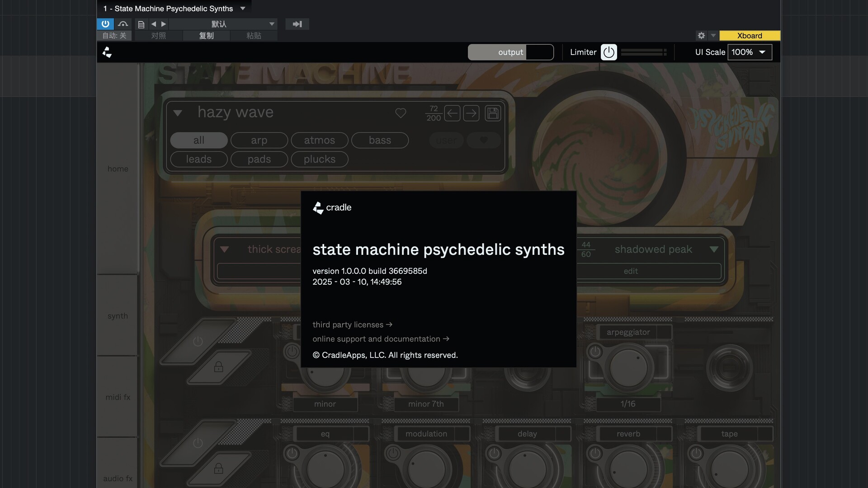Screen dimensions: 868x488
Task: Select the all category filter
Action: (199, 141)
